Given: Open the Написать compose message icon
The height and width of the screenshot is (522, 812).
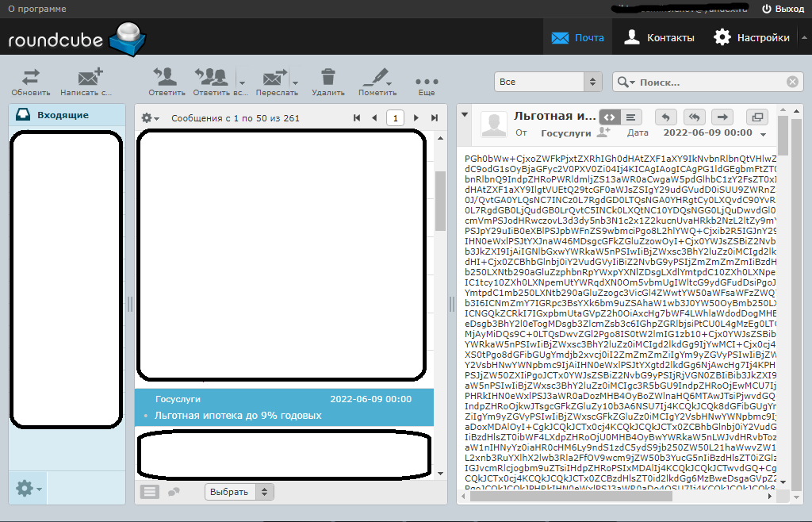Looking at the screenshot, I should 87,77.
